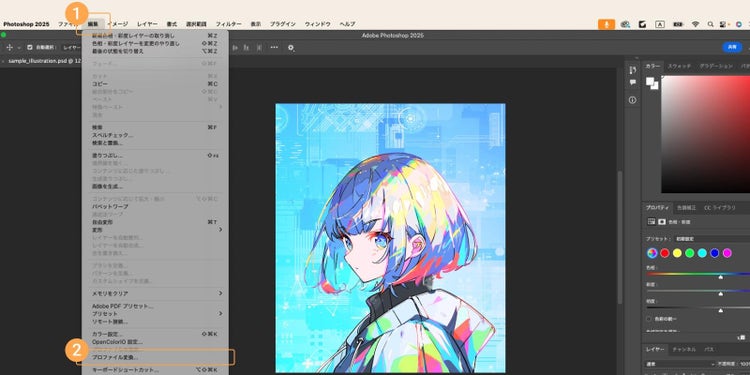The image size is (750, 375).
Task: Switch to the スウォッチ tab
Action: point(679,66)
